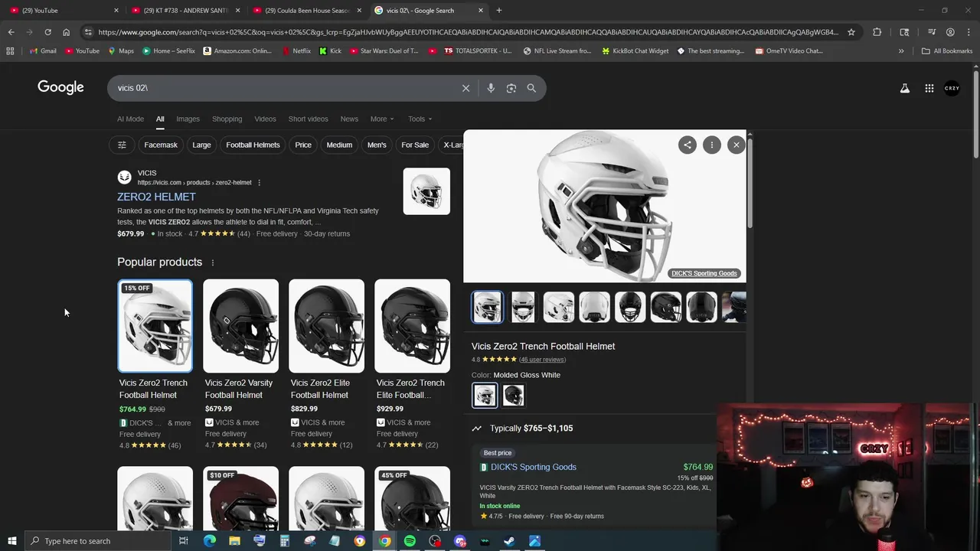Open the DICK'S Sporting Goods image source label

click(704, 273)
